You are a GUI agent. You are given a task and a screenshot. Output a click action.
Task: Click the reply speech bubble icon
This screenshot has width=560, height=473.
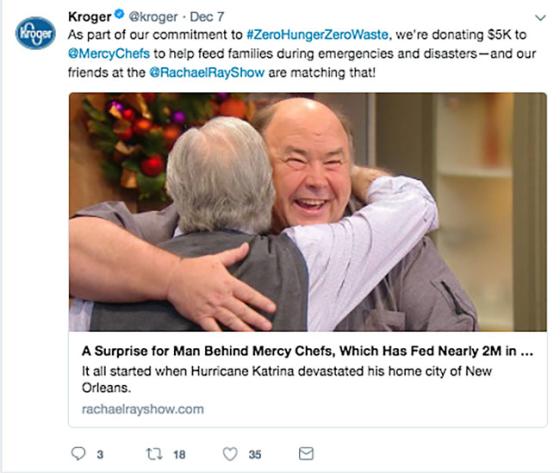[x=78, y=454]
